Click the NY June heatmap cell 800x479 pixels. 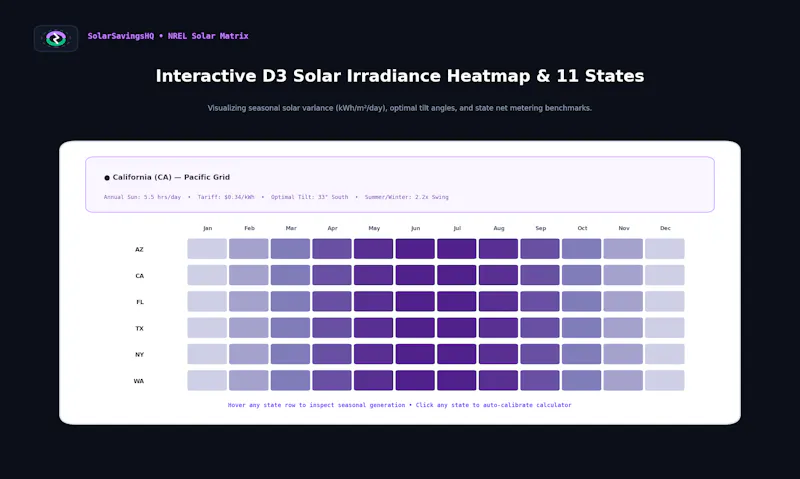(415, 354)
